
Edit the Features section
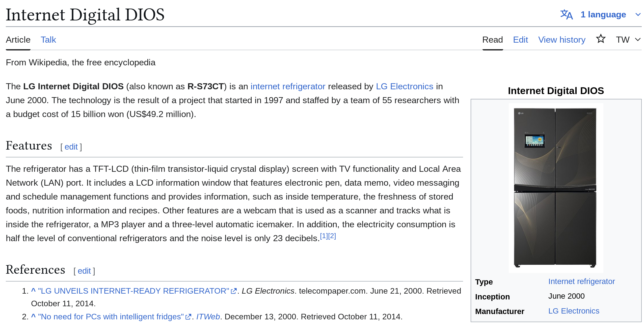pos(71,147)
